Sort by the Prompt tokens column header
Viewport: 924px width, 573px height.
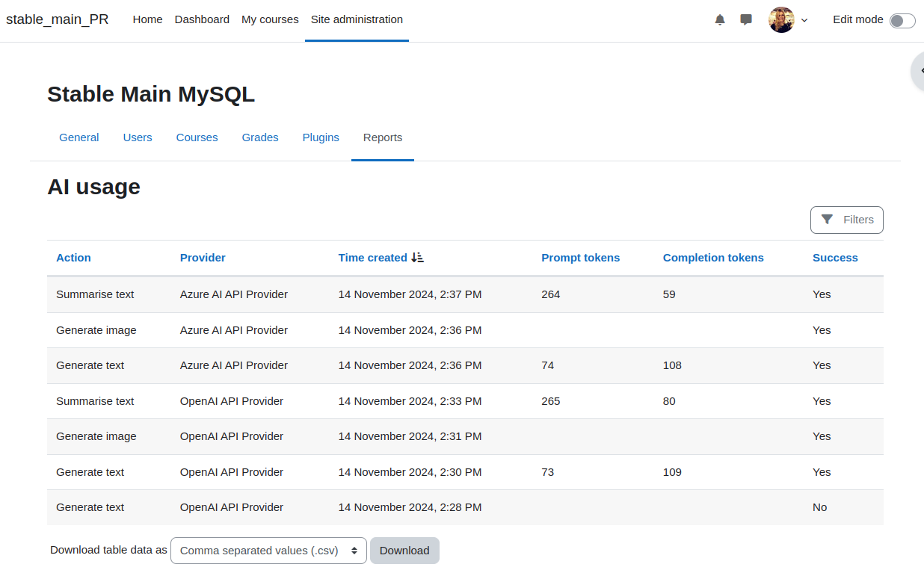[x=580, y=258]
